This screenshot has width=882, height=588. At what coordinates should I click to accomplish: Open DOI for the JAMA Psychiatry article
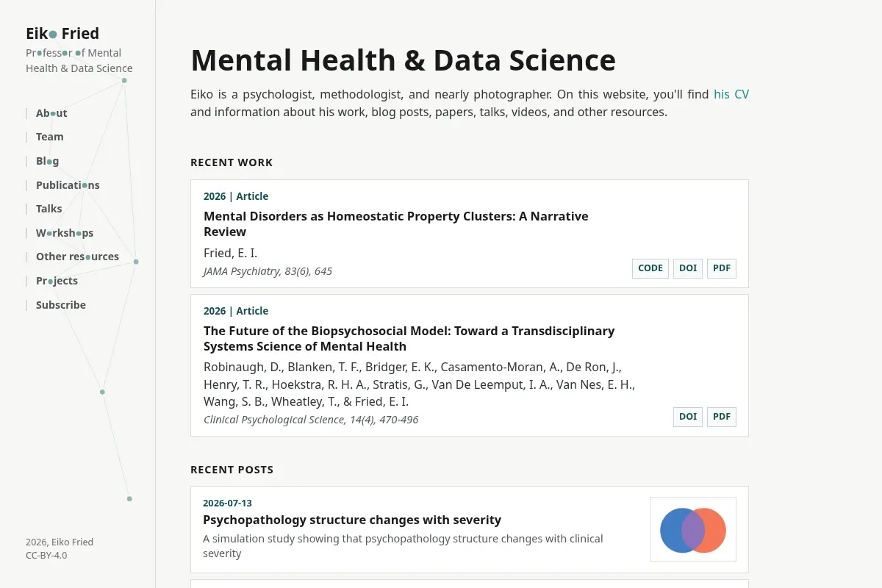[688, 268]
